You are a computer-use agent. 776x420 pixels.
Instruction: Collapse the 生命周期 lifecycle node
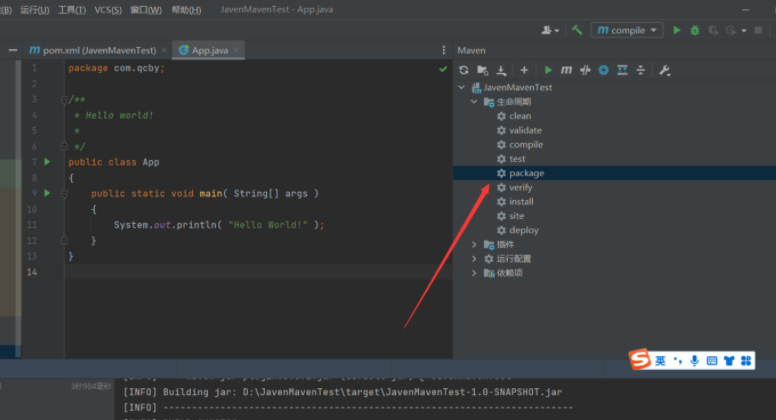point(474,102)
